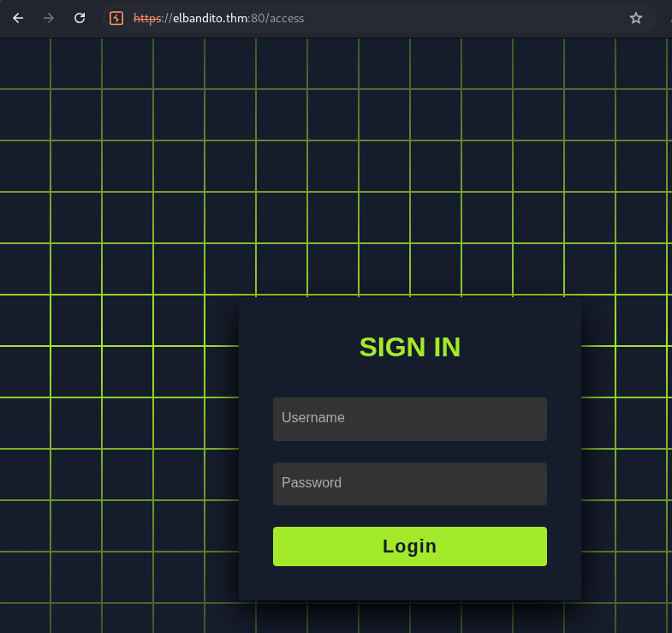Image resolution: width=672 pixels, height=633 pixels.
Task: Bookmark this page with the star icon
Action: tap(635, 18)
